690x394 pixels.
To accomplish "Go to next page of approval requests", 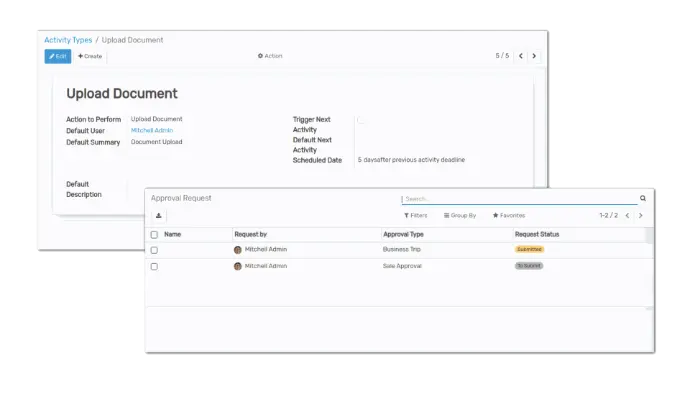I will click(x=641, y=216).
